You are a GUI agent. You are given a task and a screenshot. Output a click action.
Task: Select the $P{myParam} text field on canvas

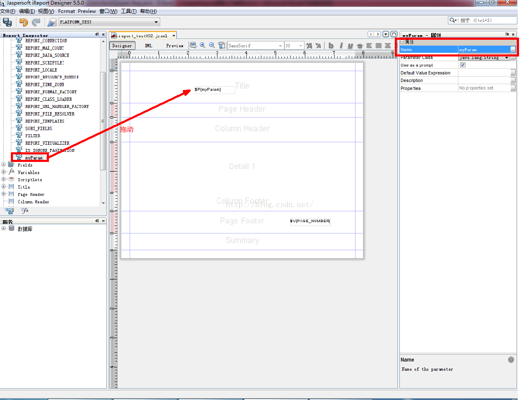215,90
